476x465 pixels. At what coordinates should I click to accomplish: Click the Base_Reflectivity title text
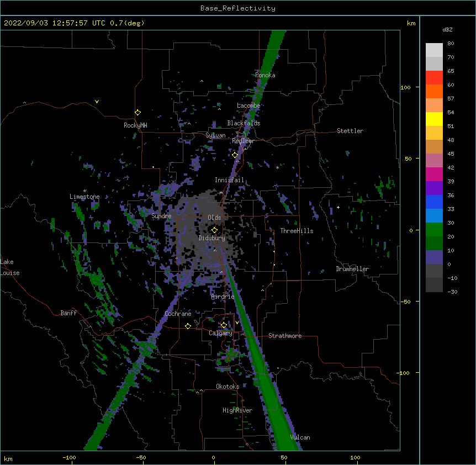[238, 8]
